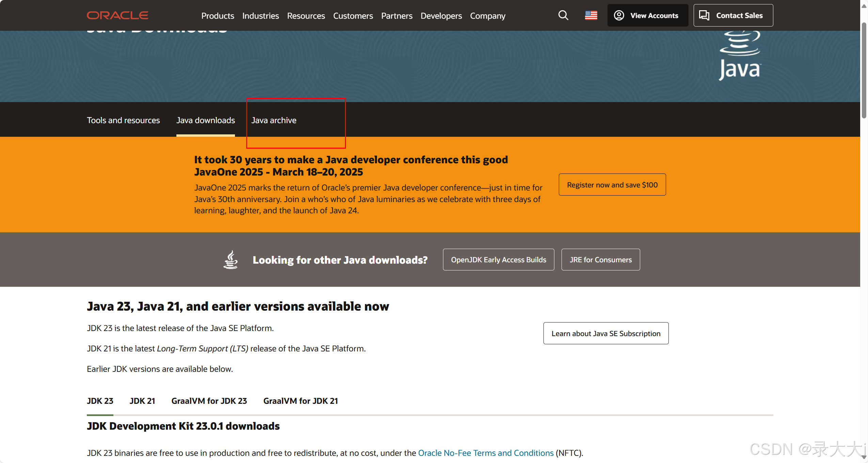Click the scrollbar up arrow
The height and width of the screenshot is (463, 868).
864,6
